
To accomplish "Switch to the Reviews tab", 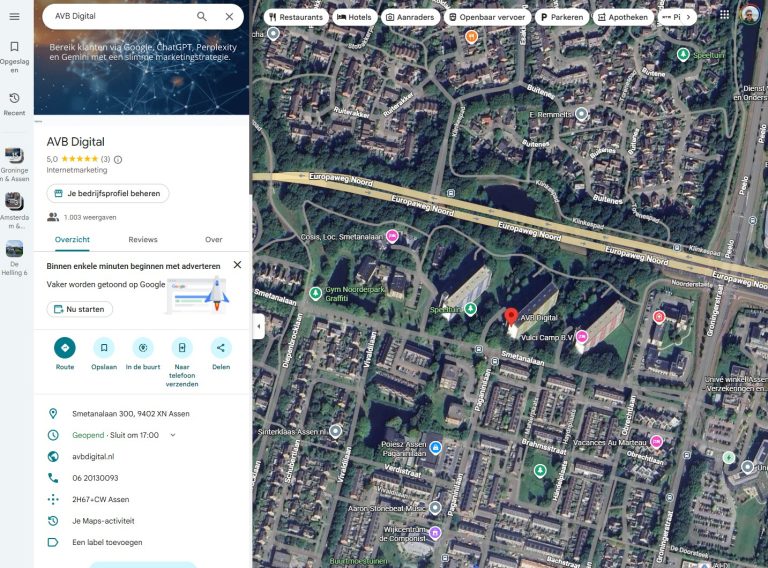I will tap(143, 239).
